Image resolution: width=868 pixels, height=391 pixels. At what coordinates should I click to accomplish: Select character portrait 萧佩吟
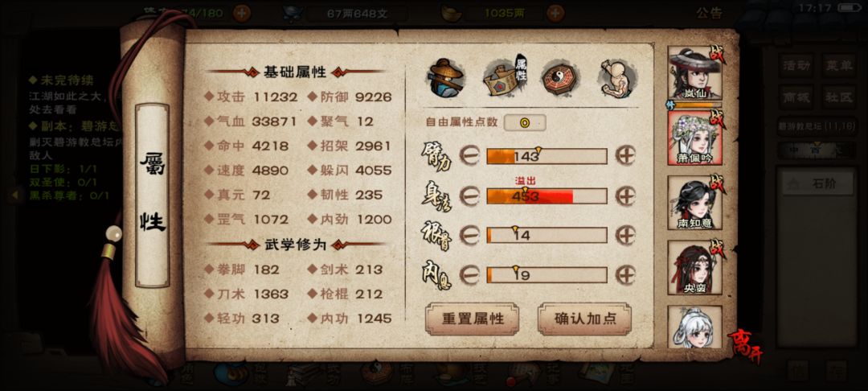[694, 138]
